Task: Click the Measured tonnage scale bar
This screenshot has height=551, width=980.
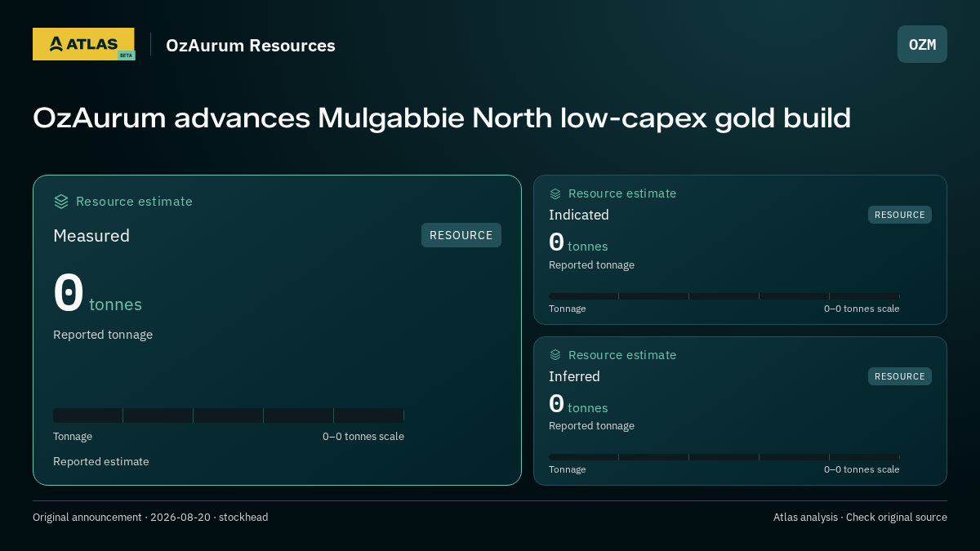Action: click(x=229, y=415)
